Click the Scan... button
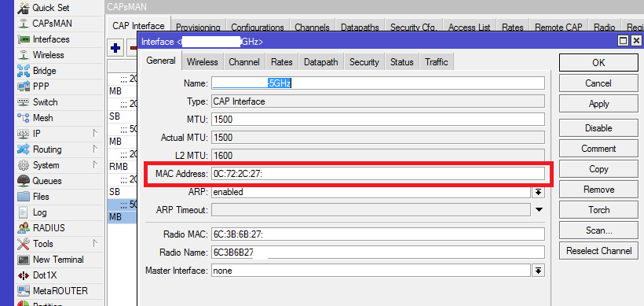This screenshot has width=644, height=306. click(x=598, y=230)
